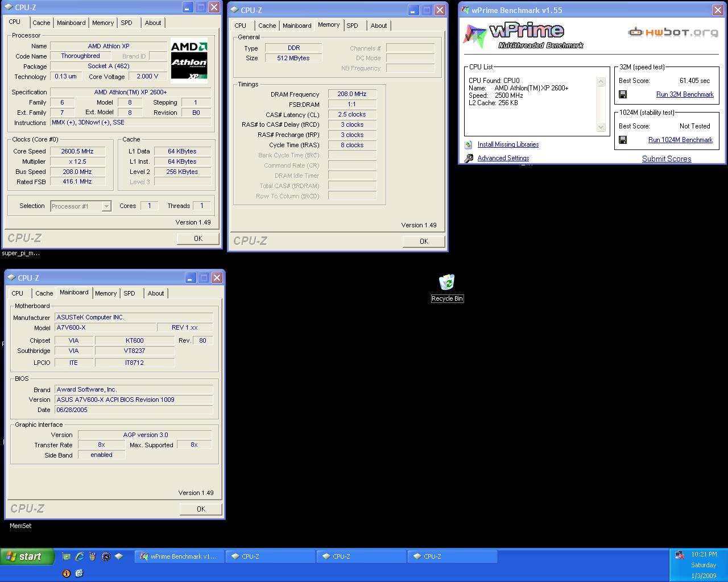Open the Windows Start menu

27,556
